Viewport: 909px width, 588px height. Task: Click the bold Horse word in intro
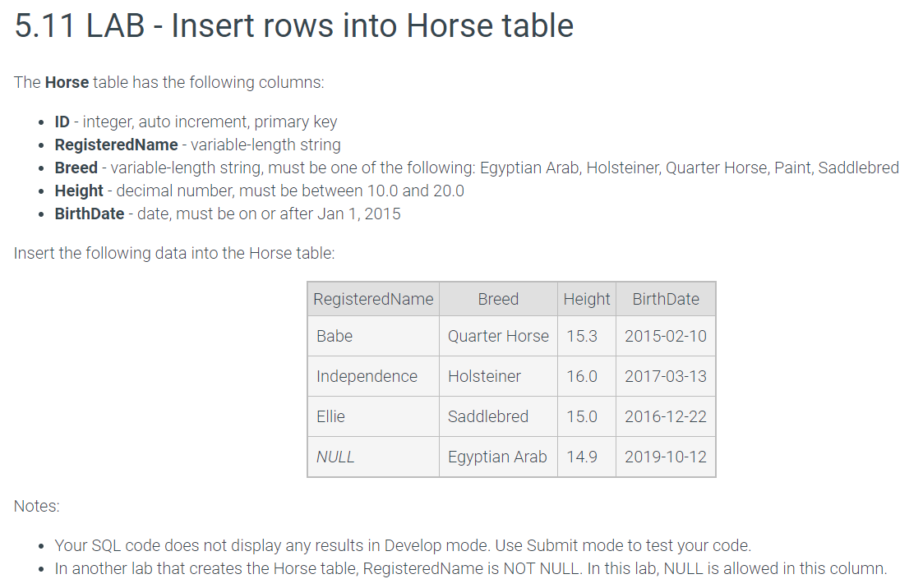pos(67,82)
